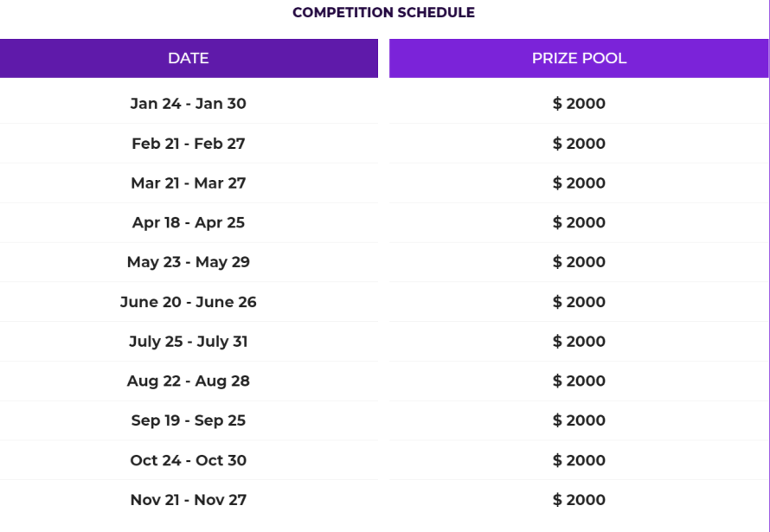Image resolution: width=770 pixels, height=532 pixels.
Task: Click the April $ 2000 prize amount
Action: click(x=579, y=222)
